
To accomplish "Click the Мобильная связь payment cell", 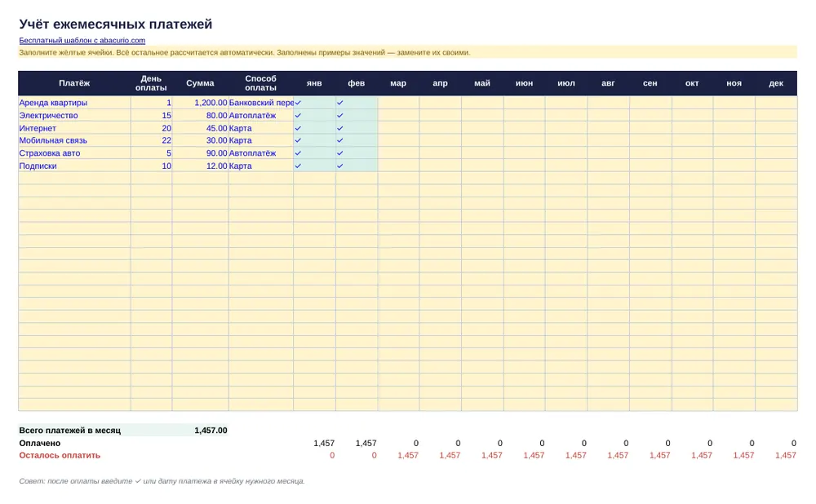I will pos(74,140).
